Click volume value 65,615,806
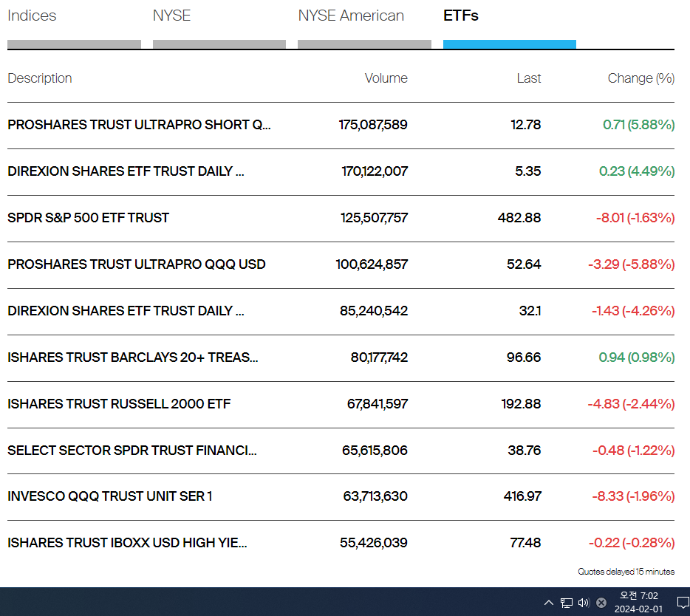 (x=375, y=451)
